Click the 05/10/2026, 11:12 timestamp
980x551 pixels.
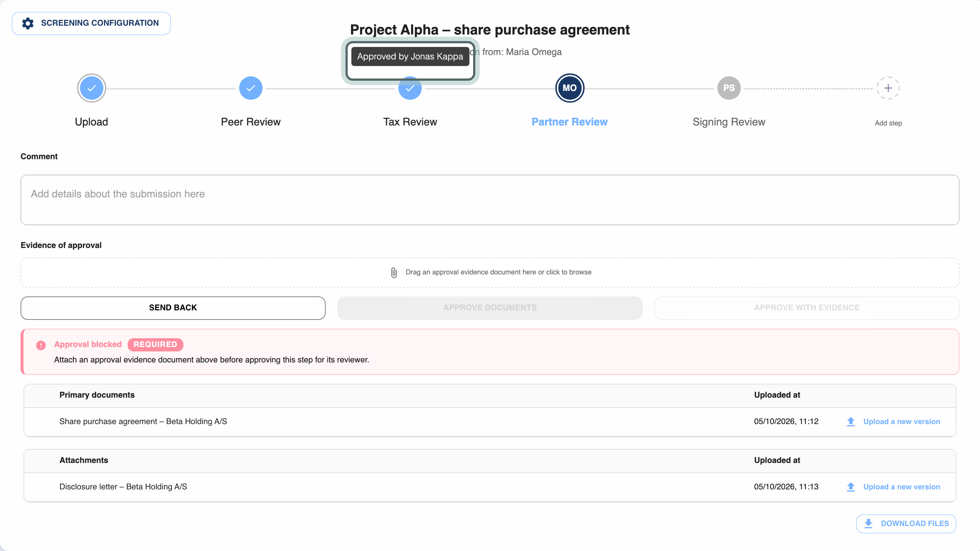coord(786,421)
